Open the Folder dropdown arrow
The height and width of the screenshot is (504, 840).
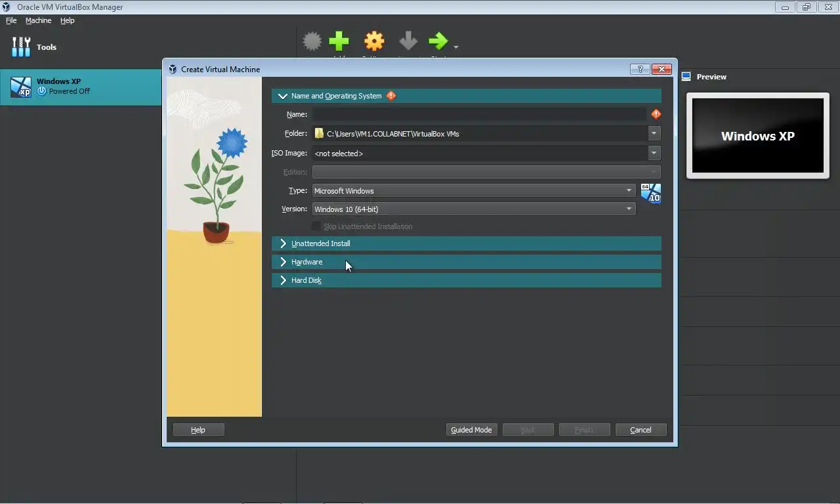[654, 133]
